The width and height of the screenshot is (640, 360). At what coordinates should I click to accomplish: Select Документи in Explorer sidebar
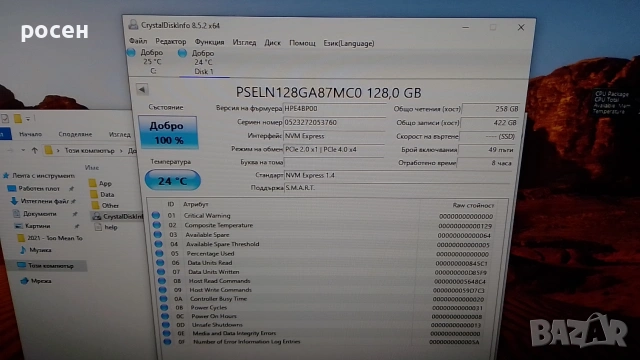(x=40, y=213)
